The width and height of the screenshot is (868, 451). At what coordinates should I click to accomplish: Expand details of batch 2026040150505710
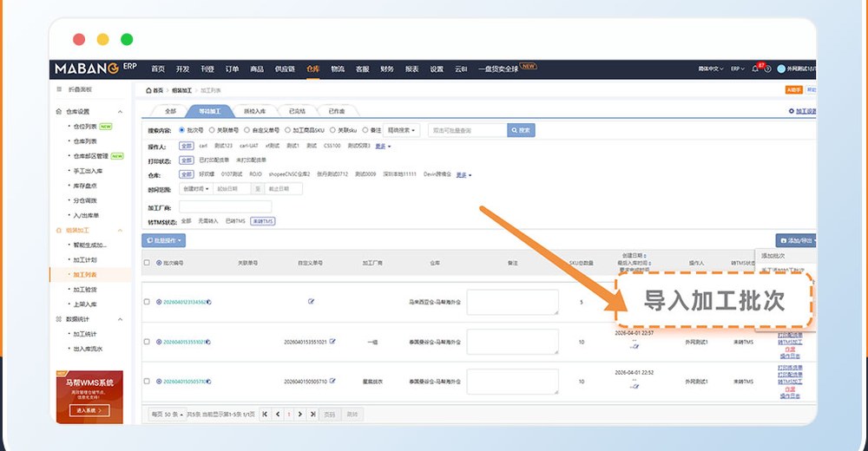click(x=159, y=382)
